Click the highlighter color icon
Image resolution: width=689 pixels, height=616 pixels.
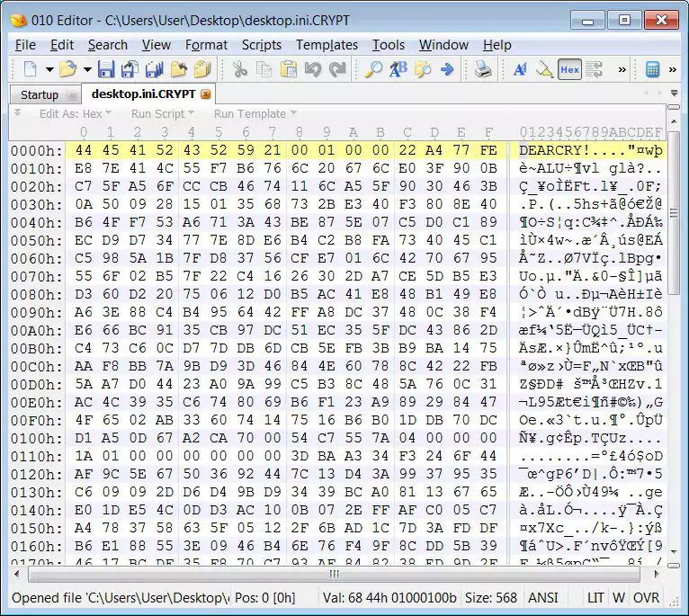544,69
